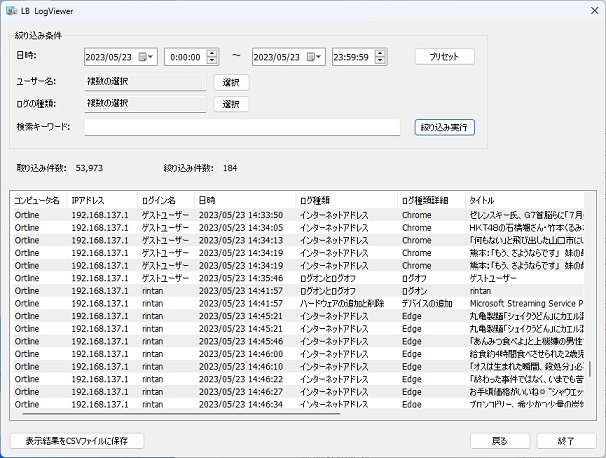Sort by ログイン名 column header
Viewport: 606px width, 458px height.
click(166, 200)
